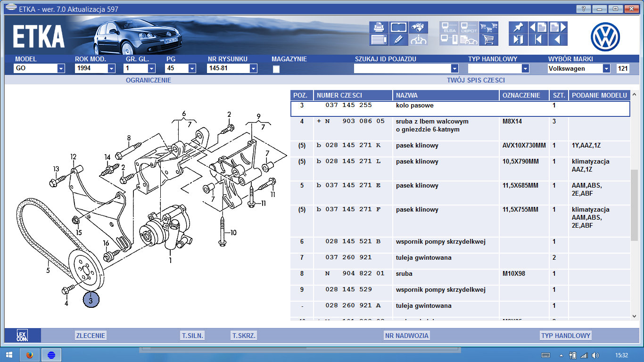Screen dimensions: 644x362
Task: Open the WYBÓR MARKI dropdown
Action: click(606, 68)
